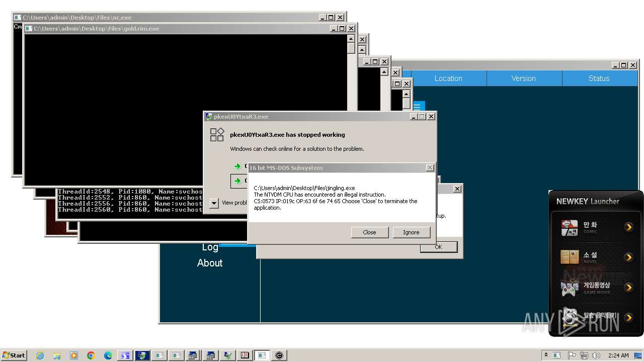Click the Novel book icon in NEWKEY Launcher
The width and height of the screenshot is (644, 362).
pos(570,257)
